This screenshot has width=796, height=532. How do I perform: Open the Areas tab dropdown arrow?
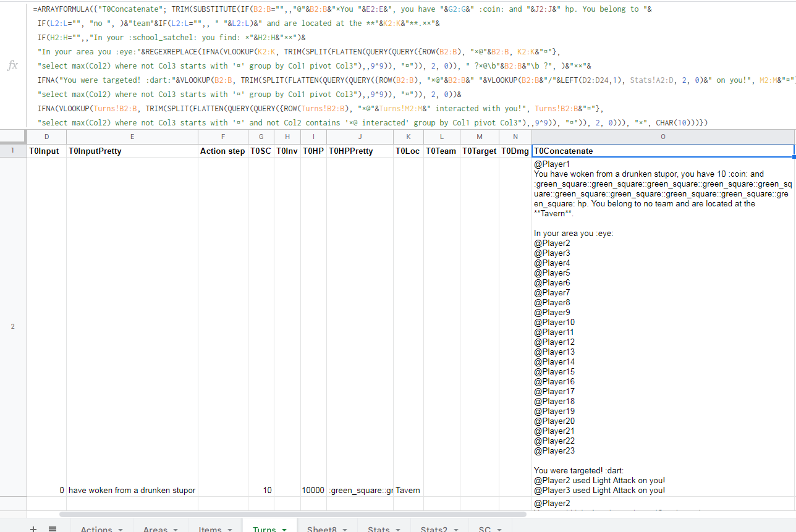[175, 530]
